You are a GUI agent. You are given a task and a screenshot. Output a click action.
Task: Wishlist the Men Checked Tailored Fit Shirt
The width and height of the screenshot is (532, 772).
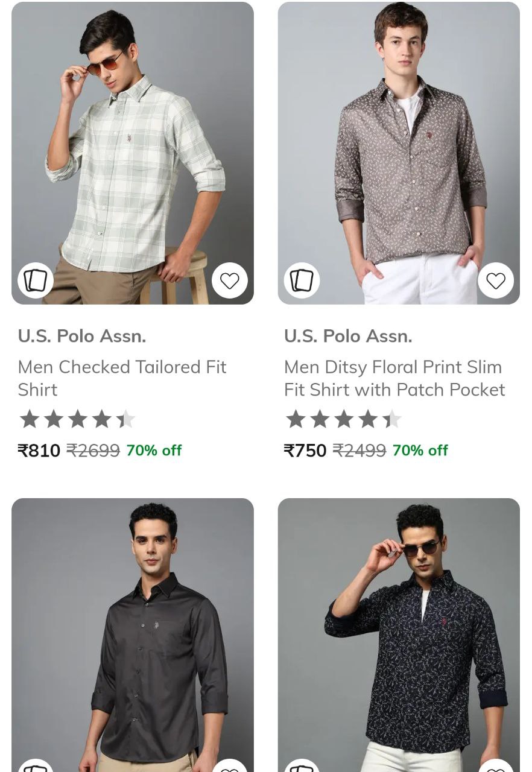(x=229, y=280)
